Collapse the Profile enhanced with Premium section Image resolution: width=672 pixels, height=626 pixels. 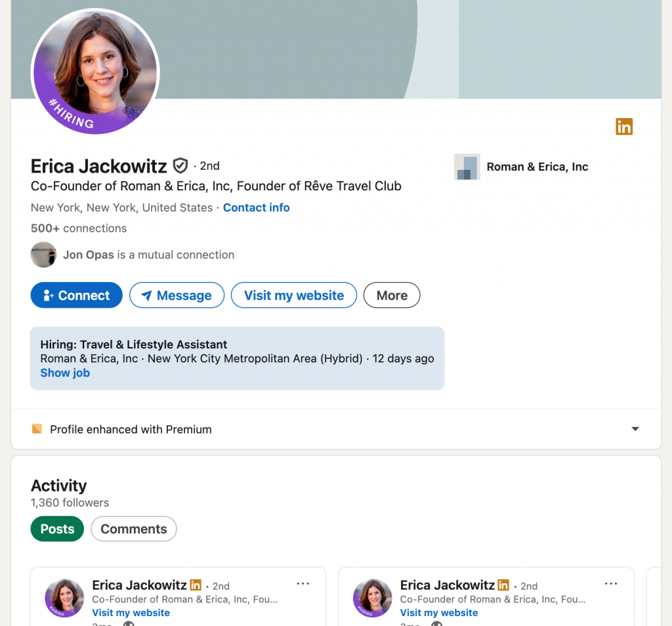pyautogui.click(x=635, y=428)
